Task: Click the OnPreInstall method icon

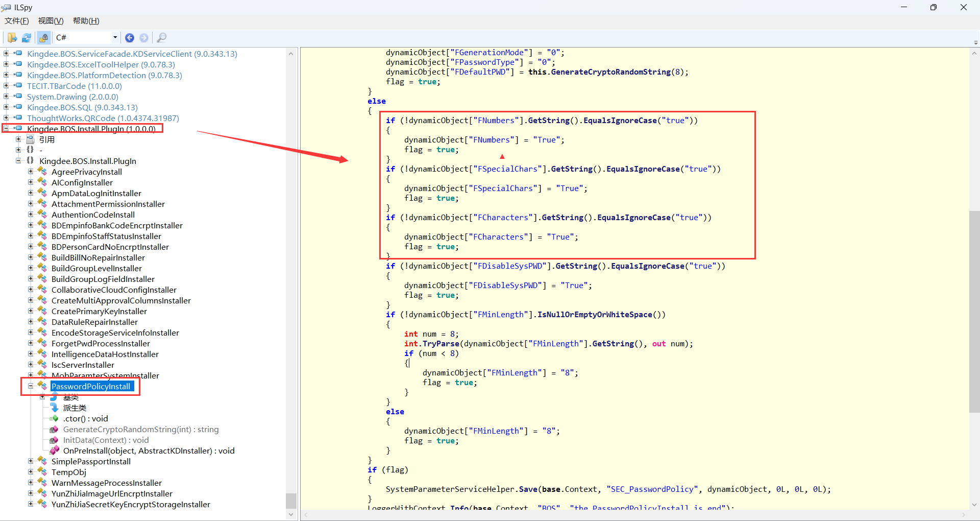Action: point(54,451)
